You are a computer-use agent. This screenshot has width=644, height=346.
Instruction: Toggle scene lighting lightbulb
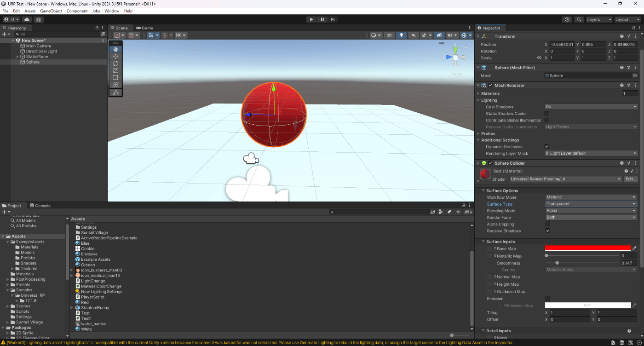(x=402, y=35)
